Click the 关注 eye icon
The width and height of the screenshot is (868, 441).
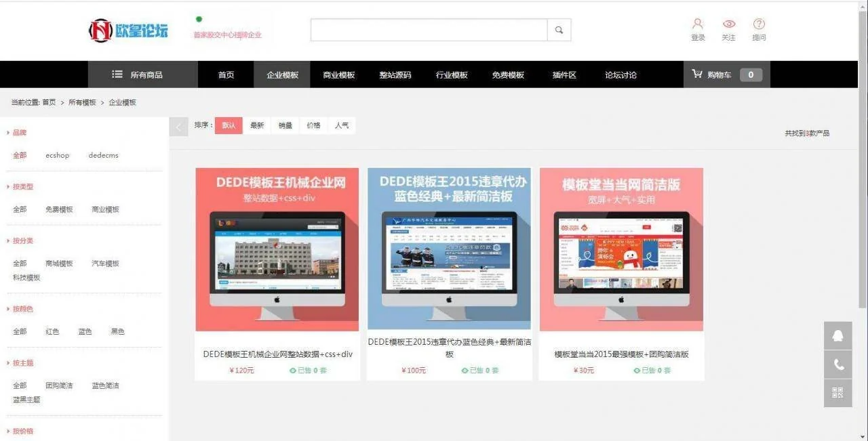tap(728, 24)
